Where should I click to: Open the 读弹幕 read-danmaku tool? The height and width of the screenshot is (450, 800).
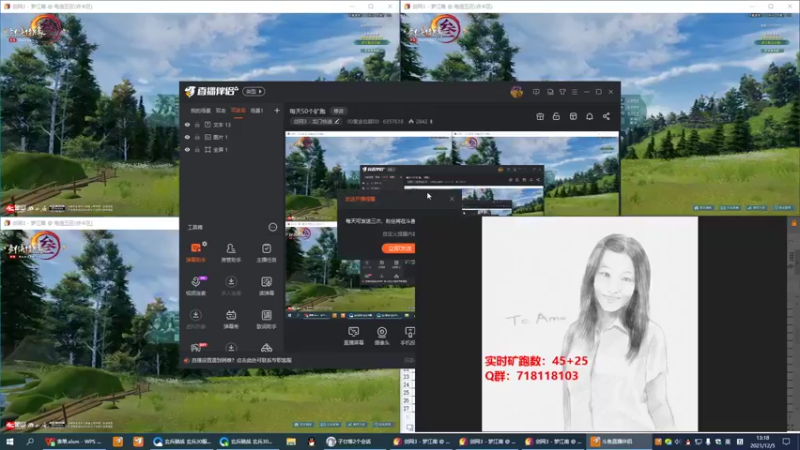(266, 286)
